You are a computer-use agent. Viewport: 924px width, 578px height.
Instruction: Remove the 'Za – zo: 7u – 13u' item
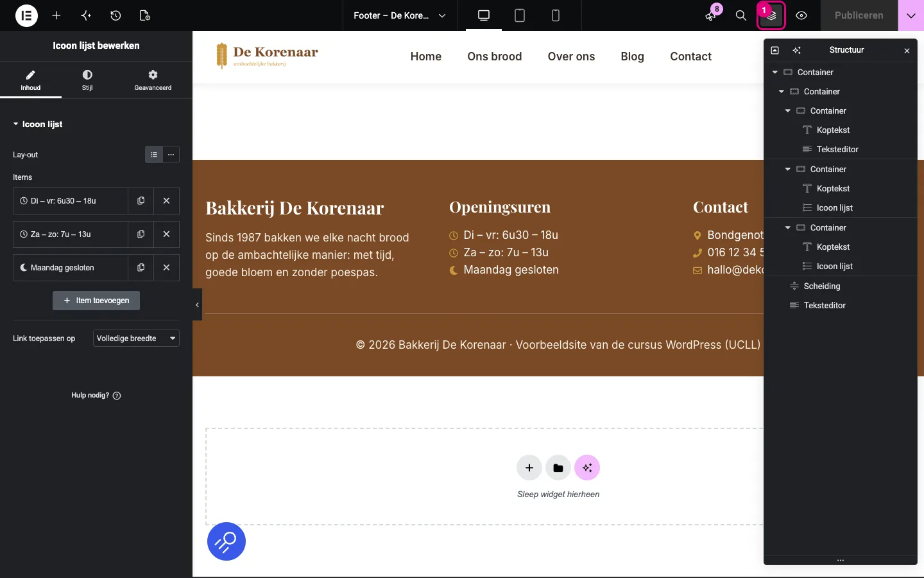[166, 234]
